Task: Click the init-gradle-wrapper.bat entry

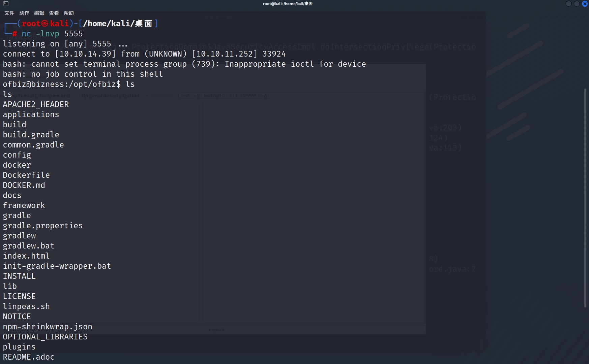Action: click(x=57, y=266)
